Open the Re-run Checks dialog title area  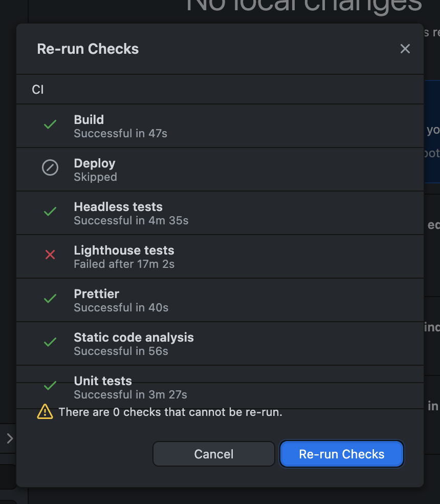[x=87, y=49]
